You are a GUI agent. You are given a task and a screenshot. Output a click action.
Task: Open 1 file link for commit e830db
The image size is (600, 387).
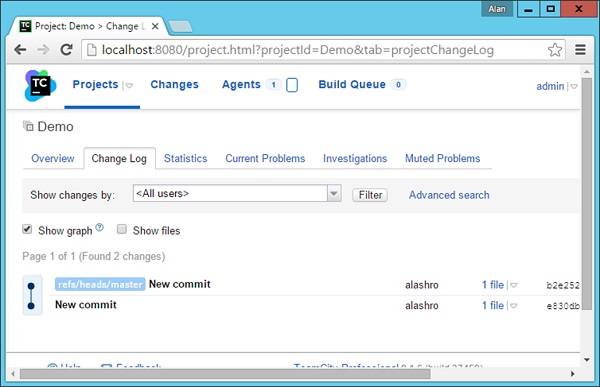(x=493, y=305)
